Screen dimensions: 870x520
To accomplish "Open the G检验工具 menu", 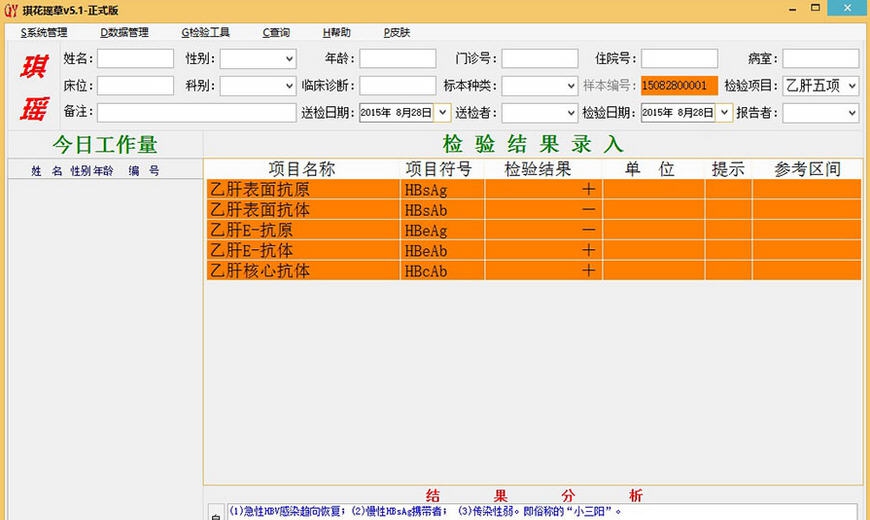I will click(x=205, y=33).
